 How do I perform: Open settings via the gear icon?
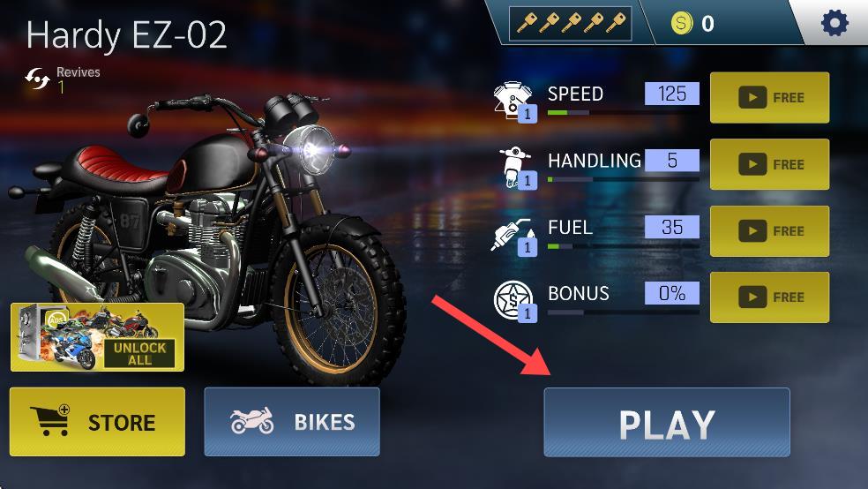[x=834, y=23]
